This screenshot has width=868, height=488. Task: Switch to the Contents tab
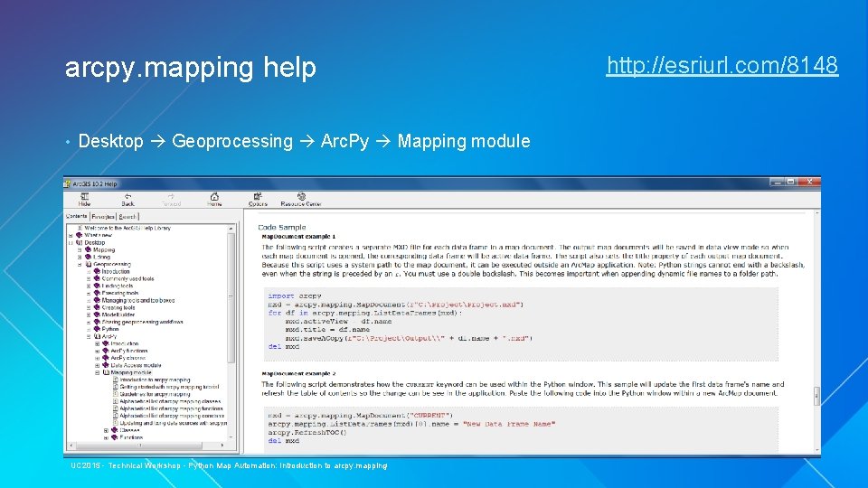[76, 216]
